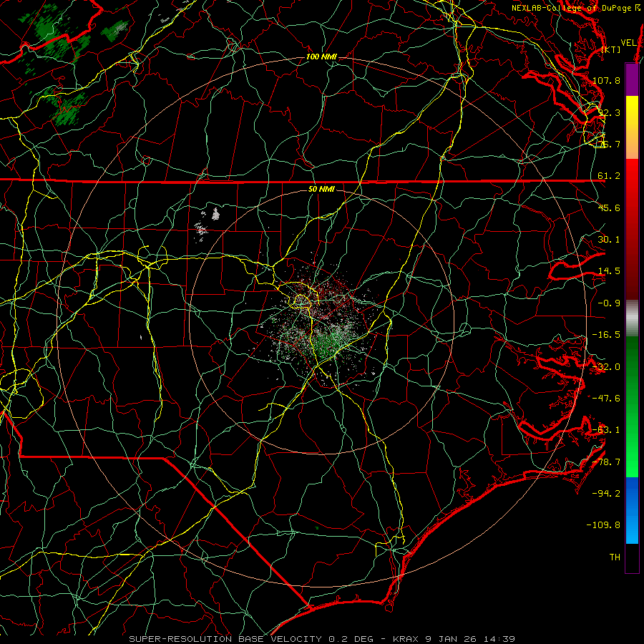The image size is (644, 644).
Task: Click the 45.6 velocity scale value
Action: click(x=609, y=208)
